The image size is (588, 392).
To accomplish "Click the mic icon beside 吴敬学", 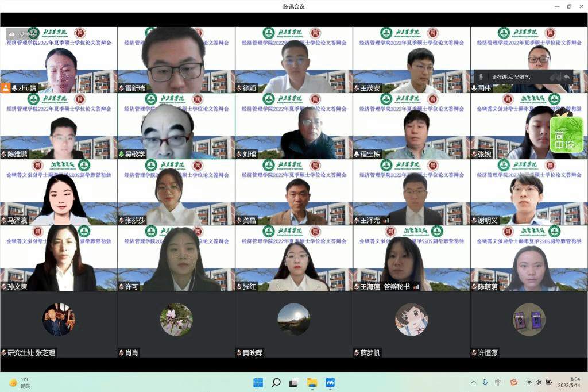I will tap(121, 154).
